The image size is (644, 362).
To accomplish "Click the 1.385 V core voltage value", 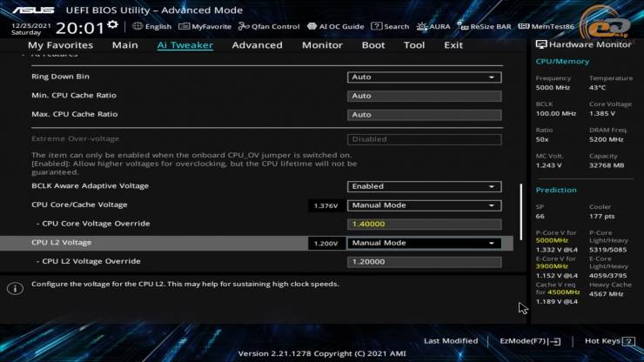I will [x=602, y=113].
